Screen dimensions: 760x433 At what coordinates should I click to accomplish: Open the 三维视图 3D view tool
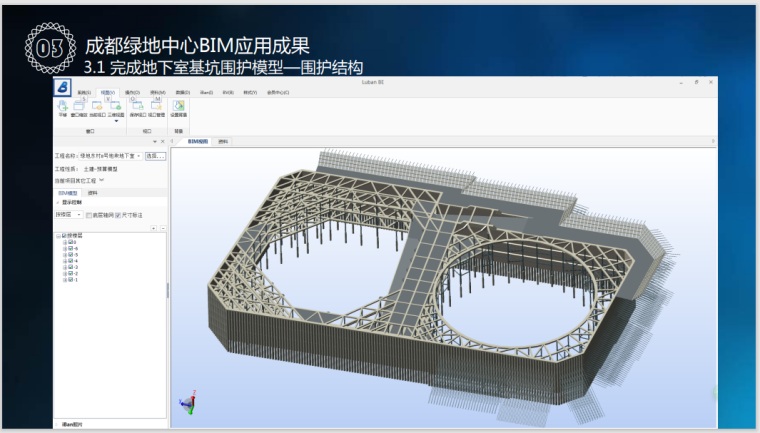pyautogui.click(x=115, y=106)
